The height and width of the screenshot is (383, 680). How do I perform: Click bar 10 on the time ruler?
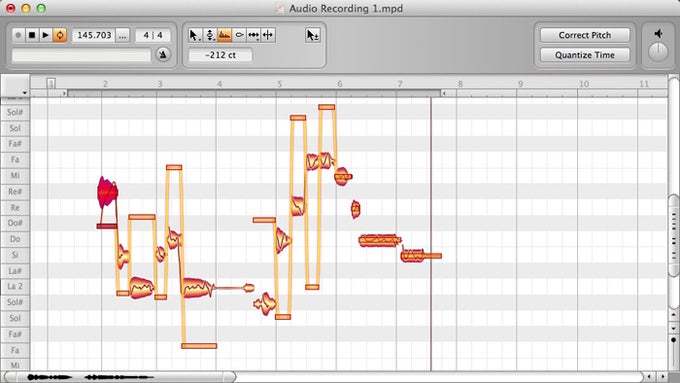584,84
